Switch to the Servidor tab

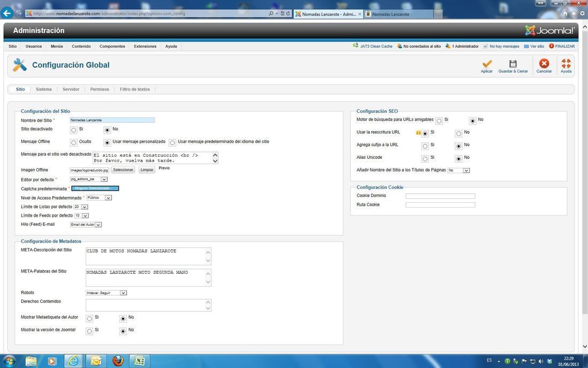click(x=71, y=89)
